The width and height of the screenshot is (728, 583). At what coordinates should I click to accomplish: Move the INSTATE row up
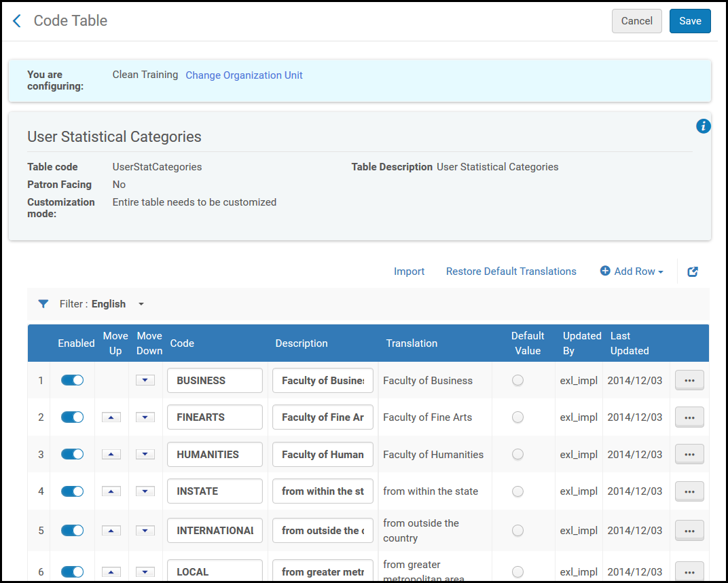click(x=111, y=491)
